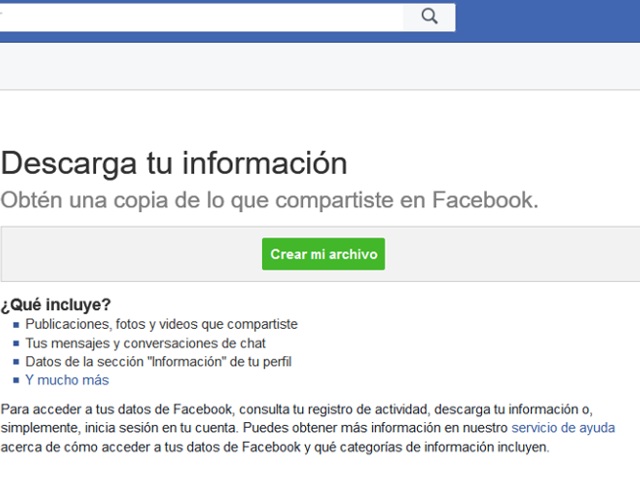The width and height of the screenshot is (640, 480).
Task: Click Datos de la sección "Información" item
Action: coord(158,362)
